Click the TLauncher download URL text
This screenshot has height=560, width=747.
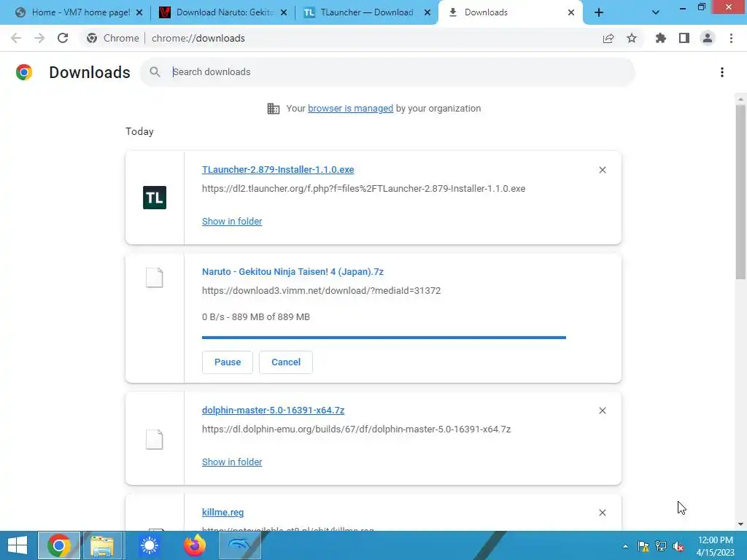pyautogui.click(x=363, y=189)
